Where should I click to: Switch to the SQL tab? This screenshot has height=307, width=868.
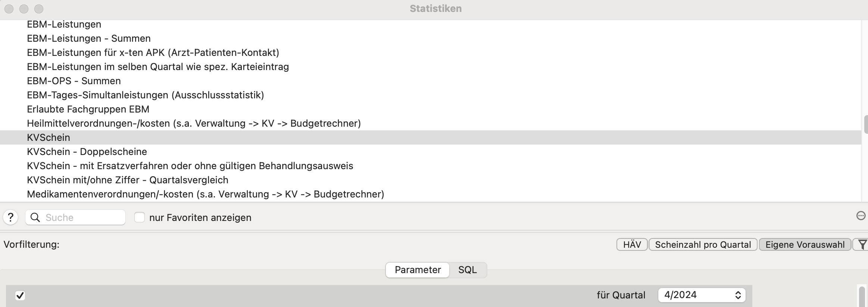coord(468,270)
